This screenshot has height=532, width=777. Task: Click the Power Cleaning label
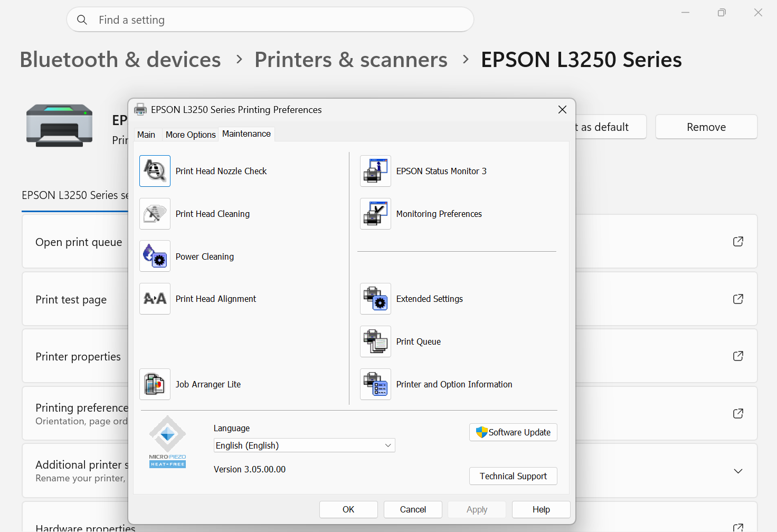pos(205,256)
